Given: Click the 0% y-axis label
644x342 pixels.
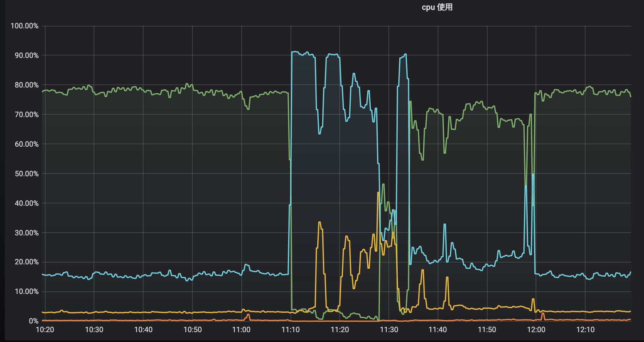Looking at the screenshot, I should pos(34,321).
